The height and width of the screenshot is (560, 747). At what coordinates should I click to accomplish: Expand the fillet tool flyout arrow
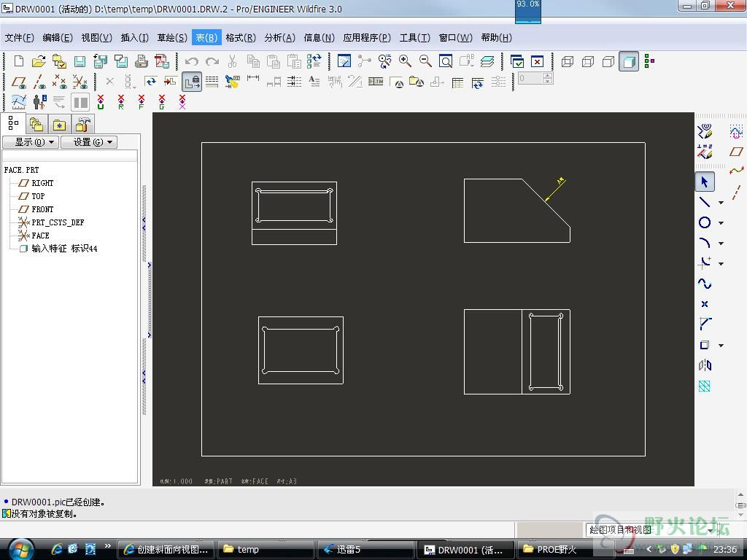[x=721, y=264]
